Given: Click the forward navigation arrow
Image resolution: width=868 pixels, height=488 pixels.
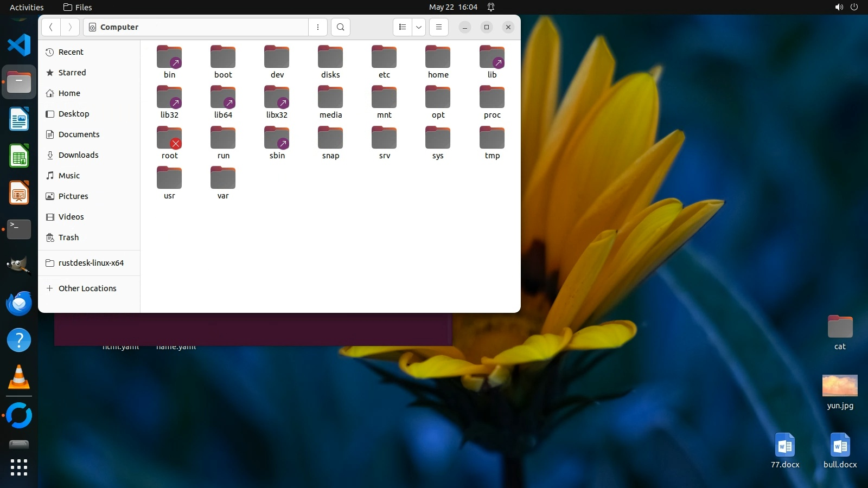Looking at the screenshot, I should 70,27.
